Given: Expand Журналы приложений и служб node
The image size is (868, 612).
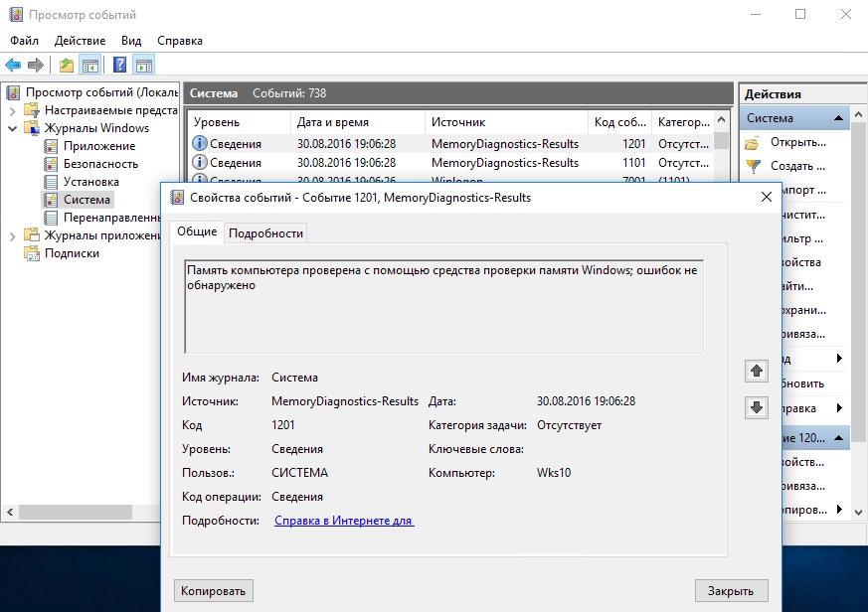Looking at the screenshot, I should coord(13,235).
